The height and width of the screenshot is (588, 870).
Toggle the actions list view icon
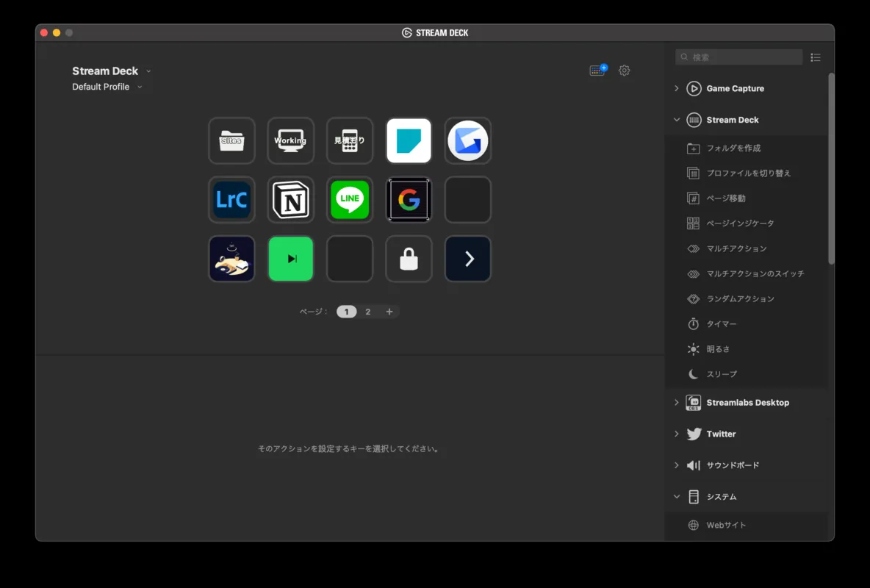tap(816, 57)
